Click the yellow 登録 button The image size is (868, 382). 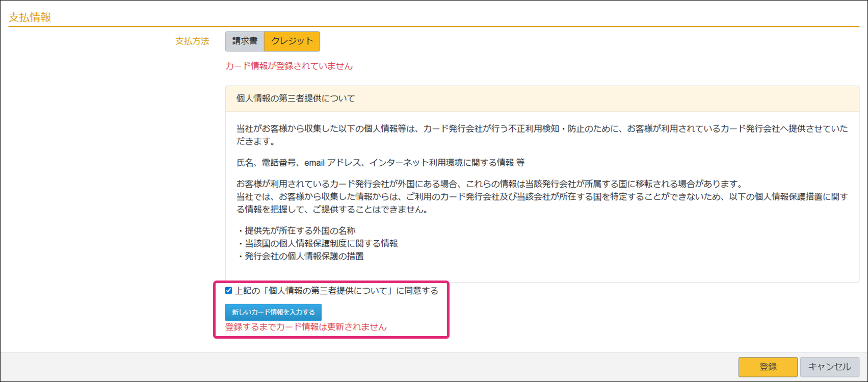(768, 367)
